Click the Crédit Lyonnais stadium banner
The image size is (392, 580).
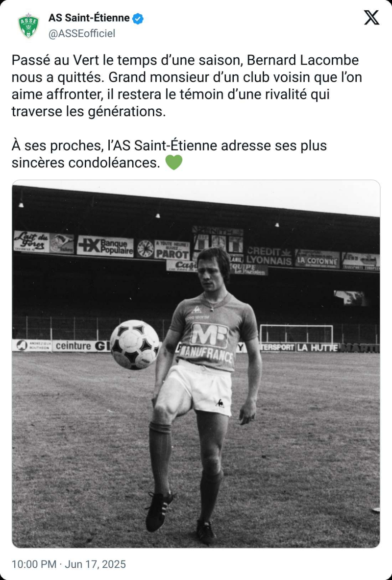tap(269, 256)
